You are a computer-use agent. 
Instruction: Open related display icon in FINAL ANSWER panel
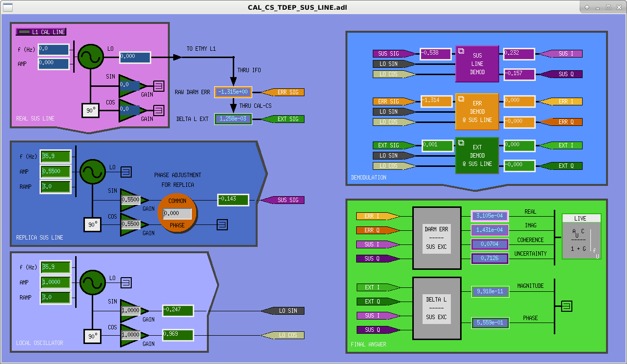tap(566, 306)
